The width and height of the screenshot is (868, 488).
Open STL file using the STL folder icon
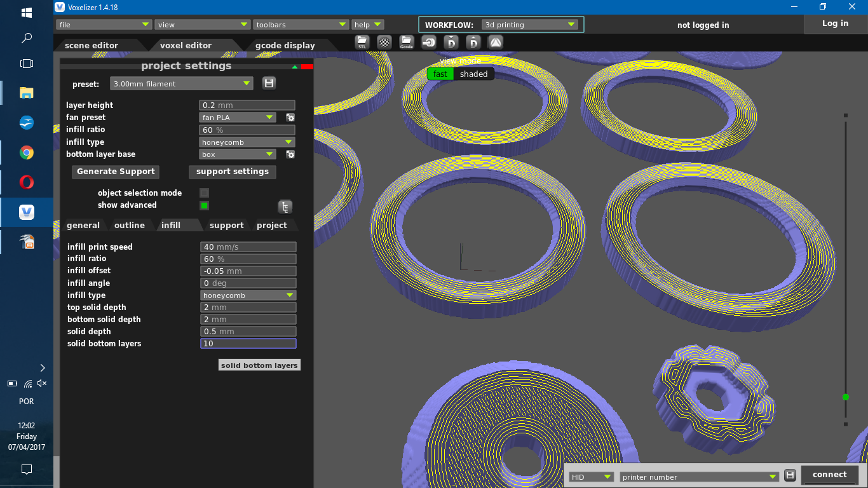(362, 43)
